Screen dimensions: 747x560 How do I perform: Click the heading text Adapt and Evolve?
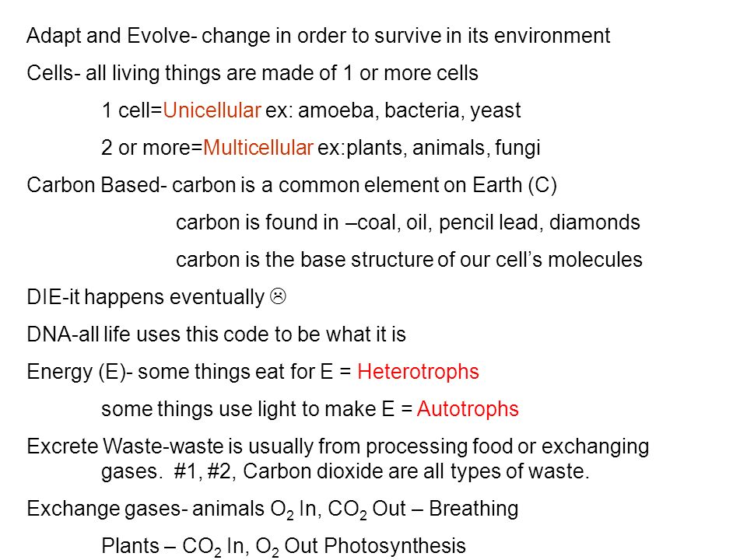coord(107,37)
